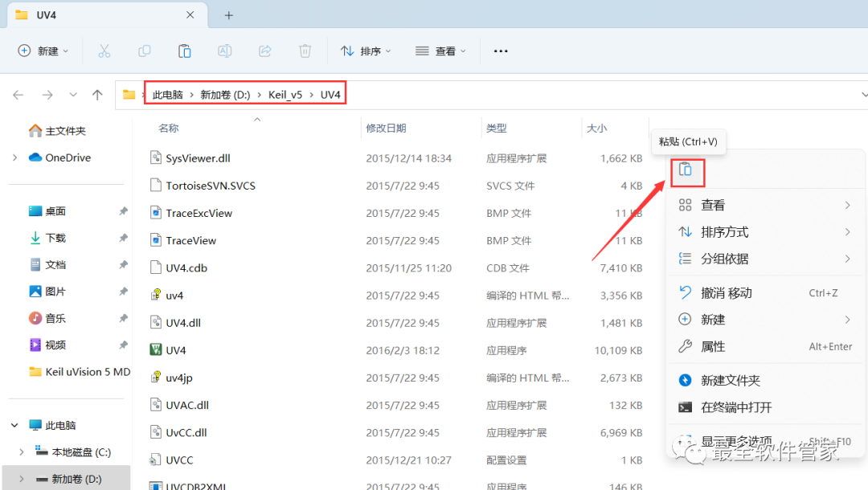
Task: Click the rename icon in toolbar
Action: click(x=225, y=51)
